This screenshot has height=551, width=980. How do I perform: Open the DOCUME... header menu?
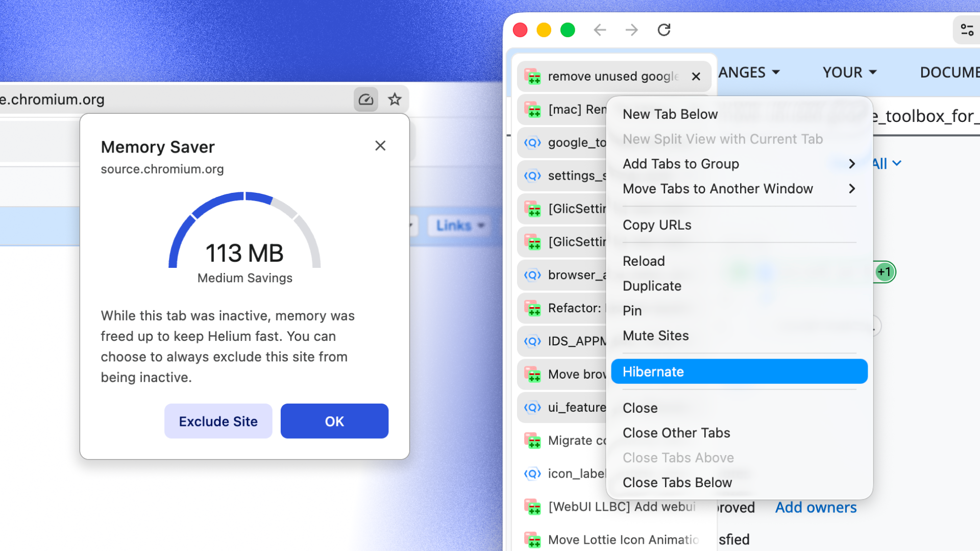click(949, 72)
